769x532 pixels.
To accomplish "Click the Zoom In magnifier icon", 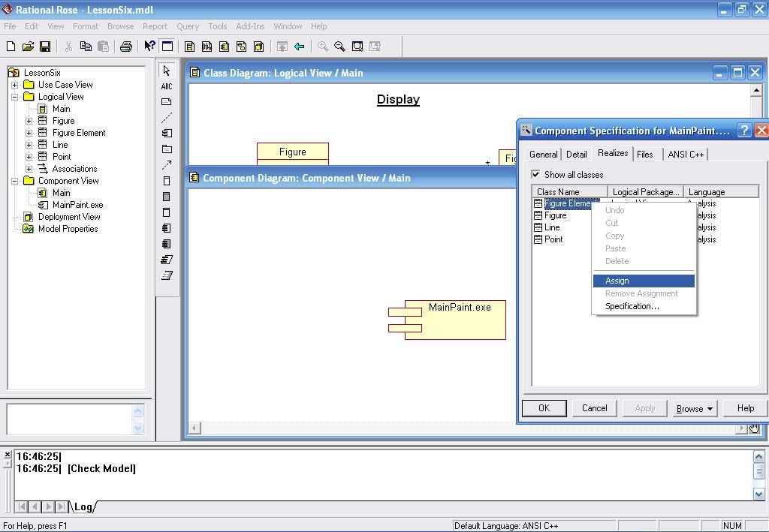I will pos(323,47).
